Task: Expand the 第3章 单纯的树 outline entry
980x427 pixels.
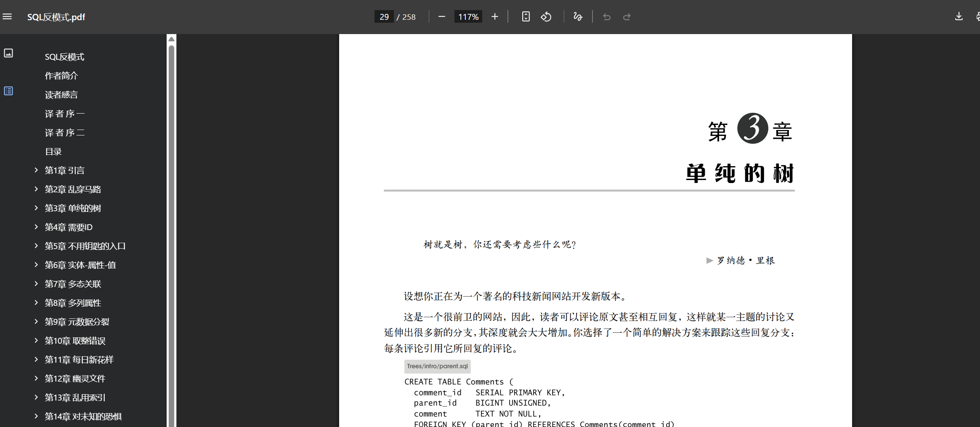Action: point(36,208)
